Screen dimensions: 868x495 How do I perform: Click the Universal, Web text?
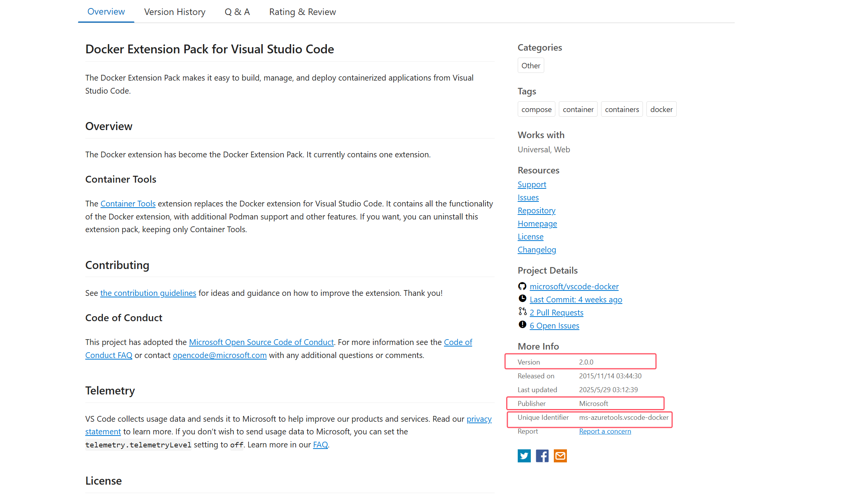544,150
